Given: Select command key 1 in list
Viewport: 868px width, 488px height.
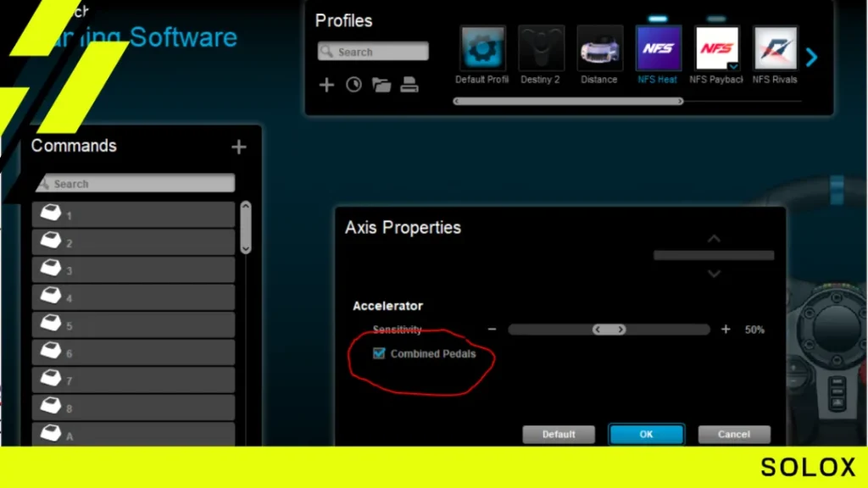Looking at the screenshot, I should click(x=133, y=214).
